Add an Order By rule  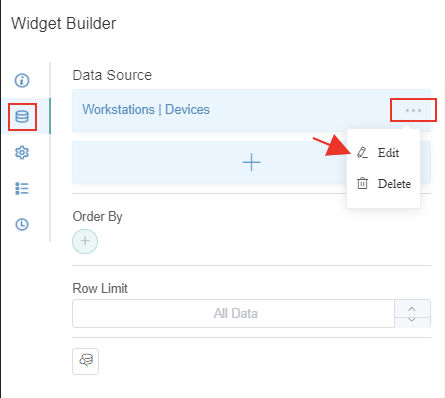coord(85,241)
